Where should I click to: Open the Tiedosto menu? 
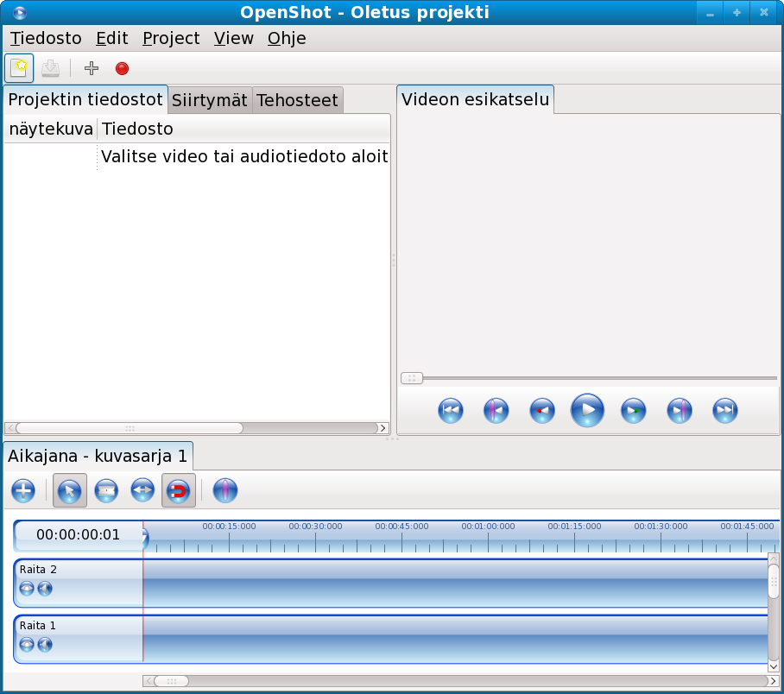[x=46, y=38]
